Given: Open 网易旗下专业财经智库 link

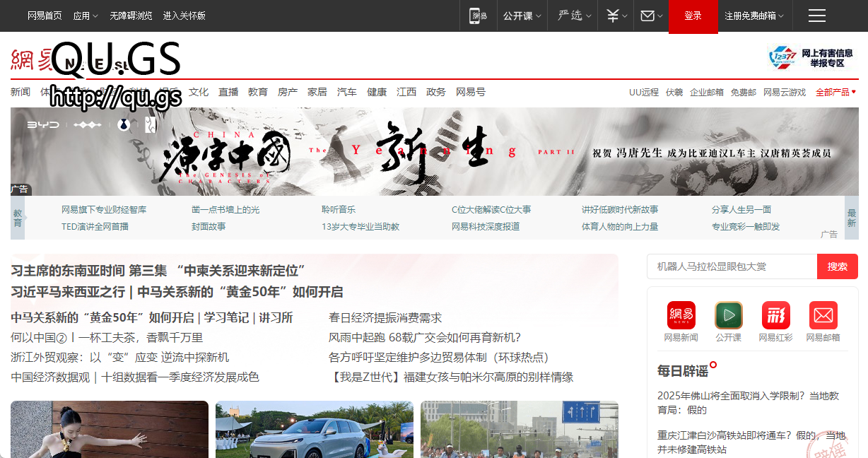Looking at the screenshot, I should pos(104,210).
